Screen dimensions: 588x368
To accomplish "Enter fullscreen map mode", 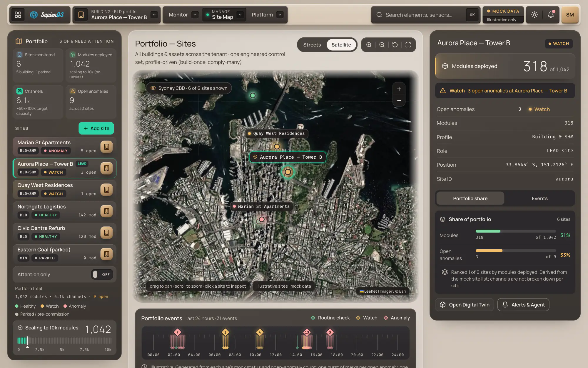I will (x=408, y=45).
